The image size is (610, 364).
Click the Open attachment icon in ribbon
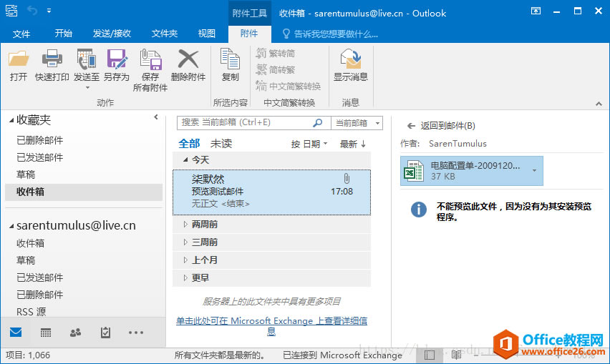[19, 59]
